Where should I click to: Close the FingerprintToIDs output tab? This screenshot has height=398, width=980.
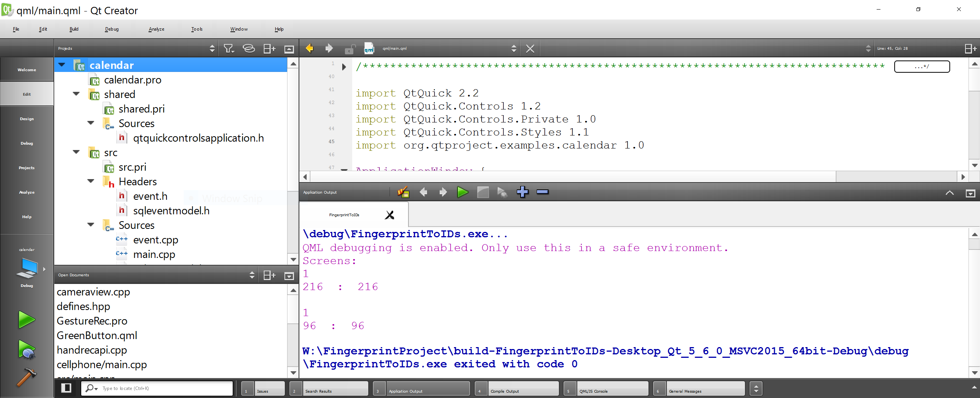(389, 215)
